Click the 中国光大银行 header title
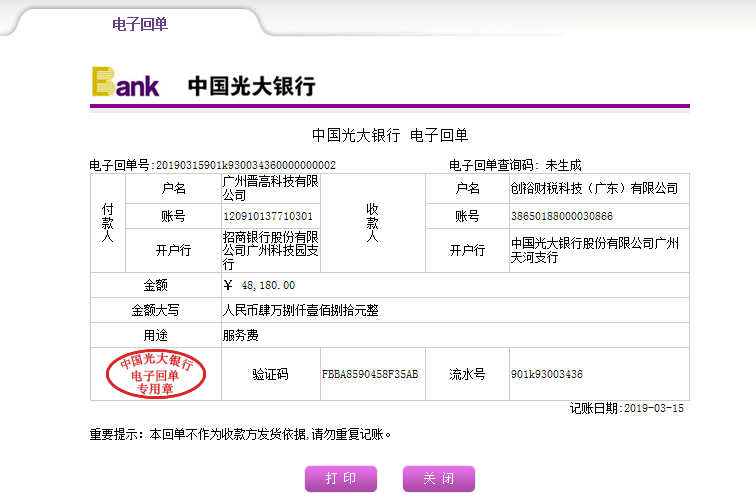Screen dimensions: 756x504 251,86
